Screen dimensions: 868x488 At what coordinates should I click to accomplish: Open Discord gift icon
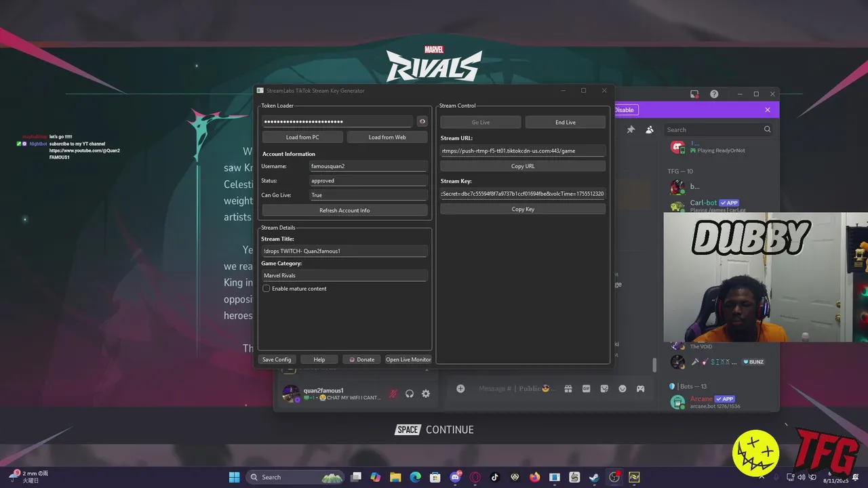568,388
